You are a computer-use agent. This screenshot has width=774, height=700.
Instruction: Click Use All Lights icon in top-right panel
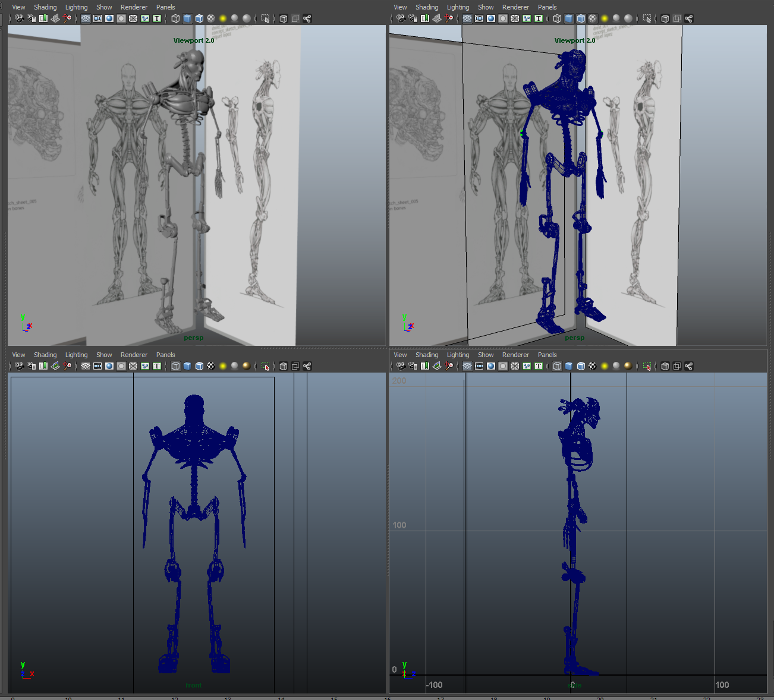[605, 18]
